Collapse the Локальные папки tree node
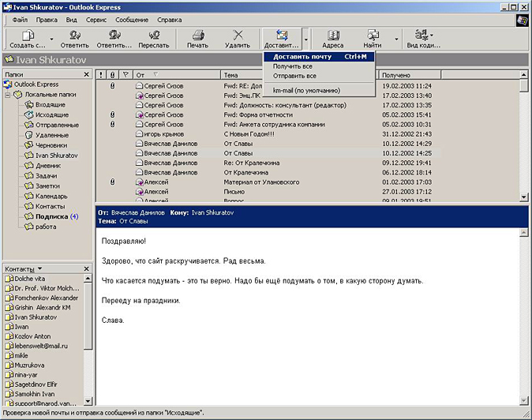Viewport: 532px width, 420px height. (8, 95)
